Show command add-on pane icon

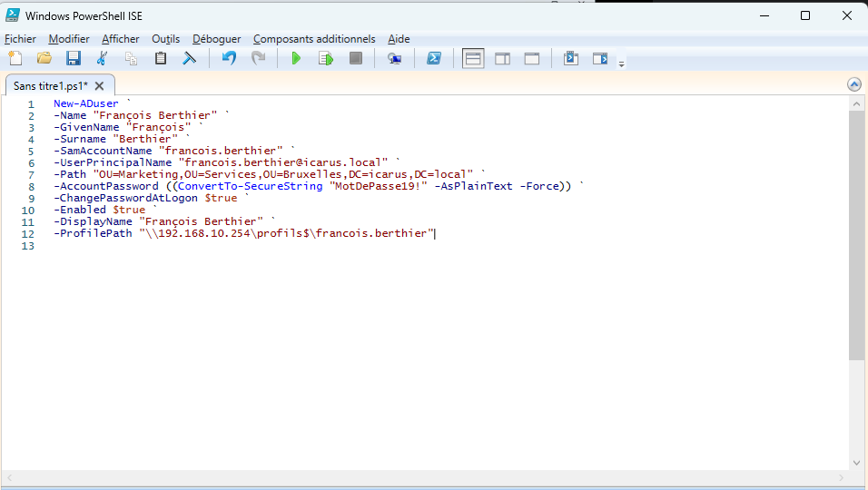[600, 58]
